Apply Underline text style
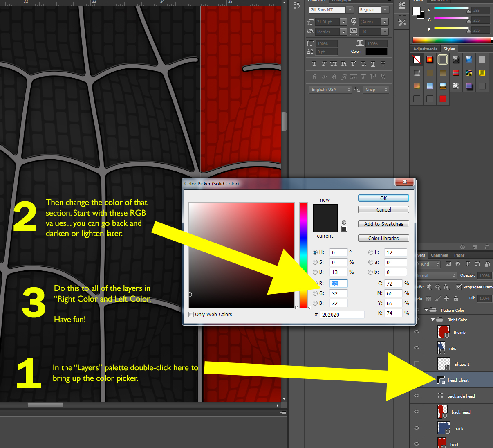493x448 pixels. tap(373, 64)
